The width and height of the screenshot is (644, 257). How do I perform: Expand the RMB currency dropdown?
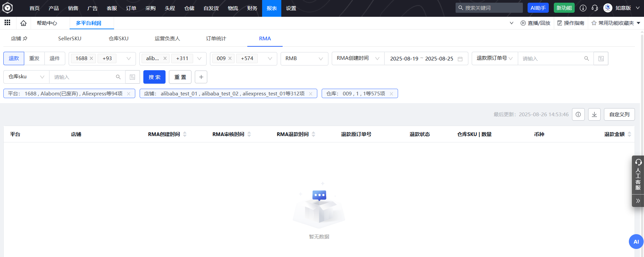point(304,58)
